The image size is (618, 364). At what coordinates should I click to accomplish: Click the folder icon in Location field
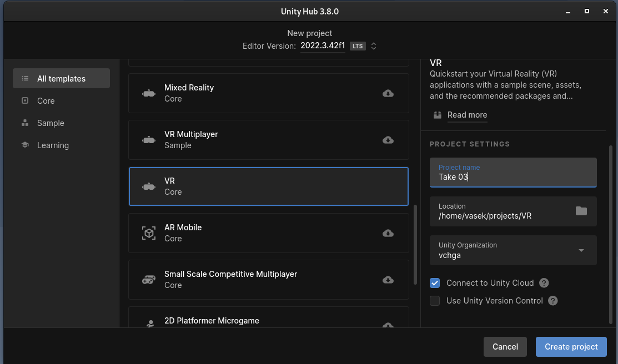581,211
